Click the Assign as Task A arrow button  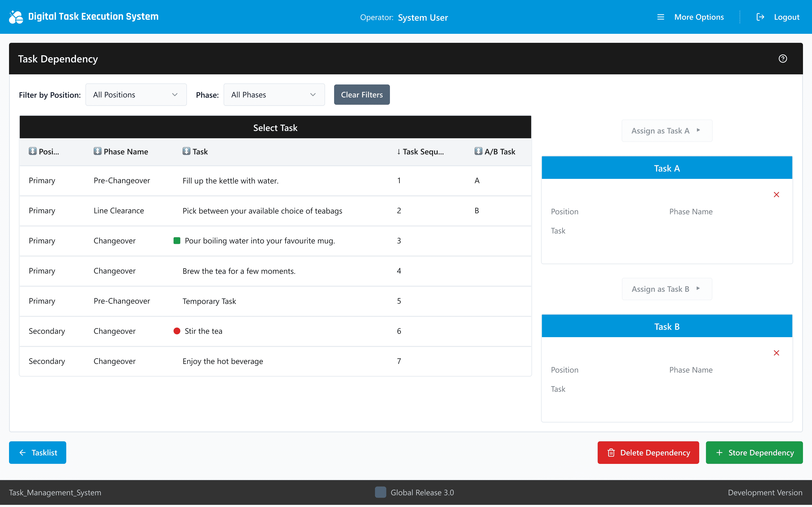tap(667, 131)
